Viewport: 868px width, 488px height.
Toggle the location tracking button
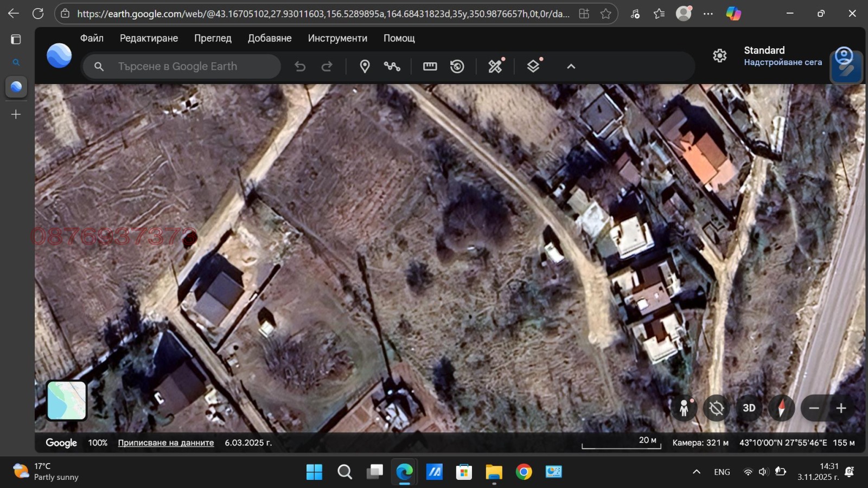coord(716,408)
